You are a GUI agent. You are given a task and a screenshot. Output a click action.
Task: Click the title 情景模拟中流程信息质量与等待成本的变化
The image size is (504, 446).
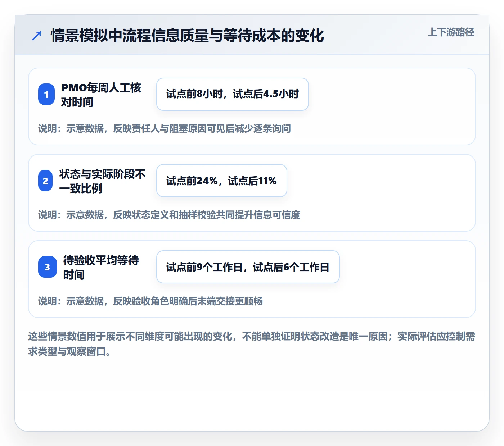[187, 36]
